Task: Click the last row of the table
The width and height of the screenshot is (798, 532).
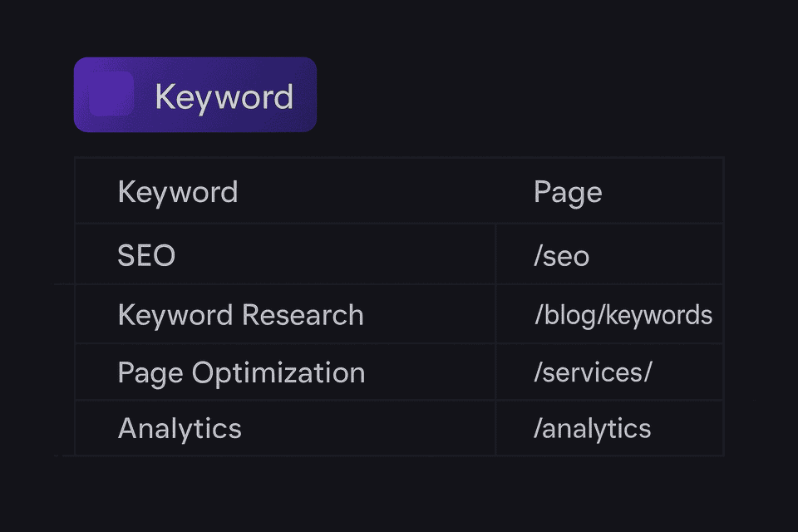Action: click(x=399, y=429)
